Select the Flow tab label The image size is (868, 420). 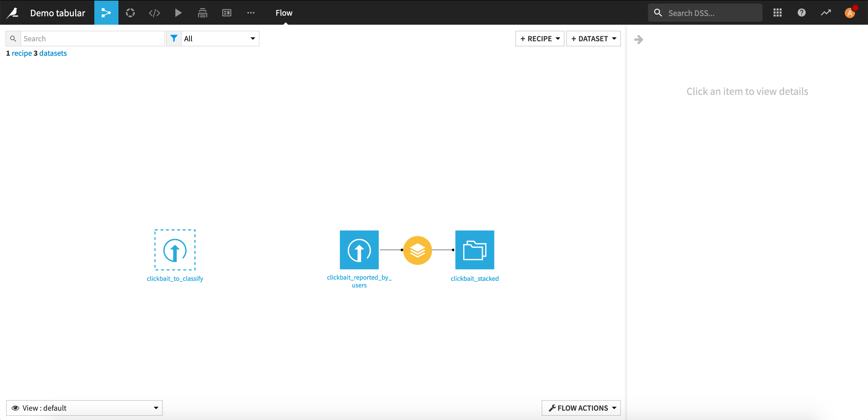pyautogui.click(x=284, y=13)
